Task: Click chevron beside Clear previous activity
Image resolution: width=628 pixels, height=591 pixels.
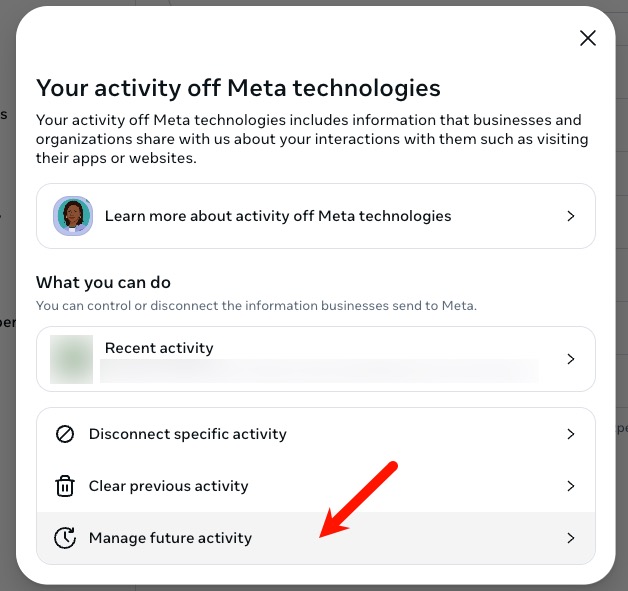Action: click(571, 486)
